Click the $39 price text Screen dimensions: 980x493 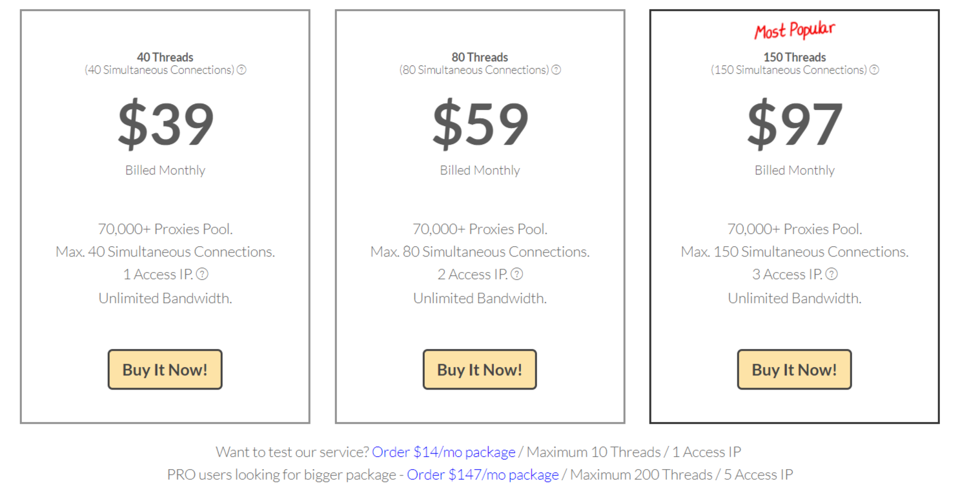(165, 125)
